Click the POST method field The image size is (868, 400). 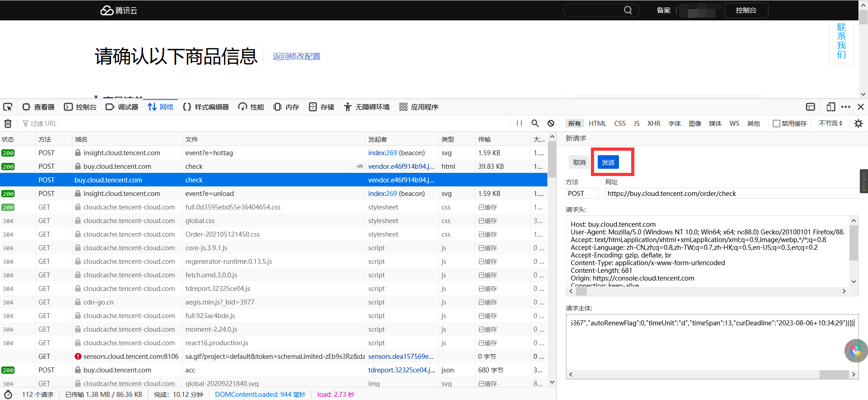(582, 193)
